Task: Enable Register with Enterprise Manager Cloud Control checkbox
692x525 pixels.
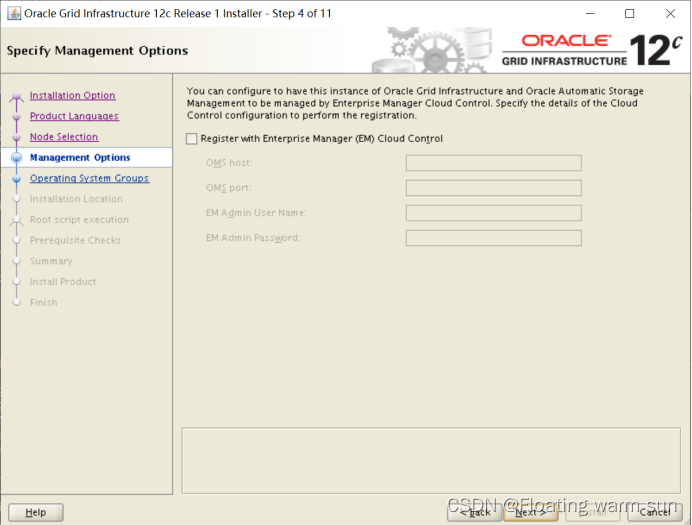Action: pyautogui.click(x=192, y=139)
